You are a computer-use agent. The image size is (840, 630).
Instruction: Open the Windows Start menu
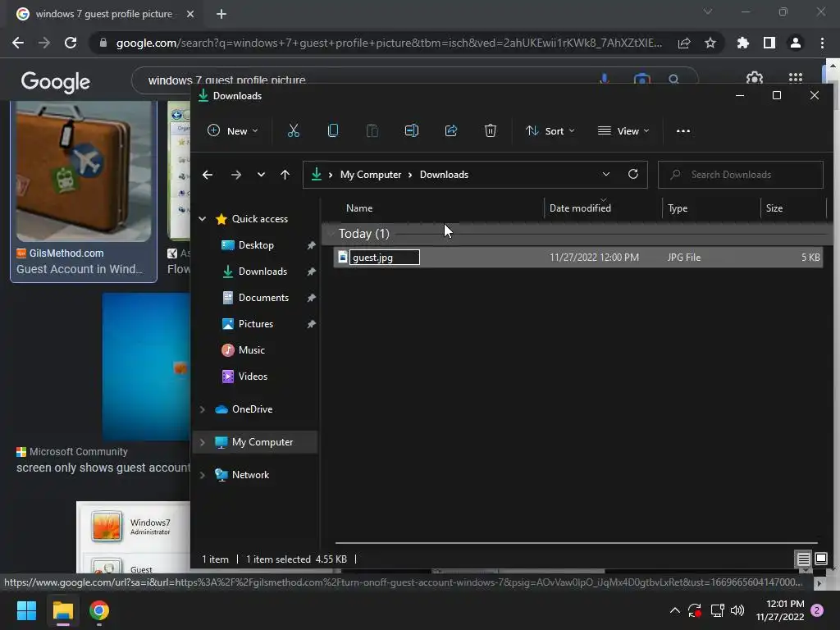26,610
